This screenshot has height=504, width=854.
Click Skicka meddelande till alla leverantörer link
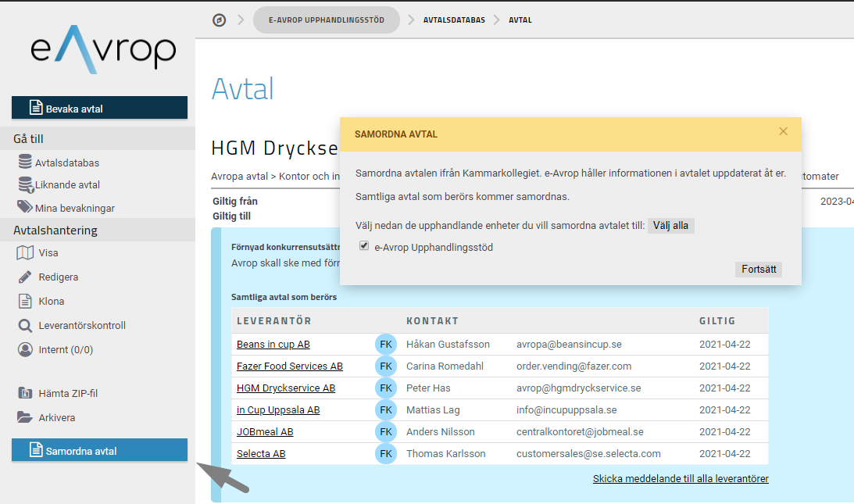tap(681, 478)
